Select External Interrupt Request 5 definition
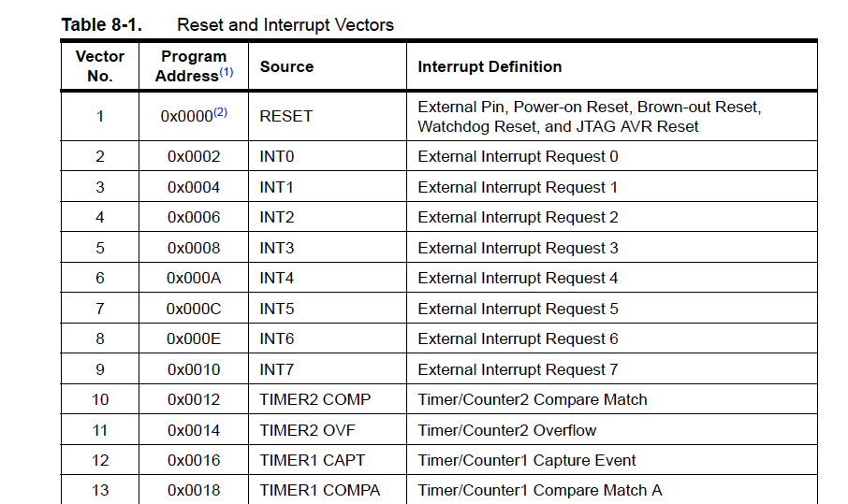Screen dimensions: 848x504 tap(518, 310)
